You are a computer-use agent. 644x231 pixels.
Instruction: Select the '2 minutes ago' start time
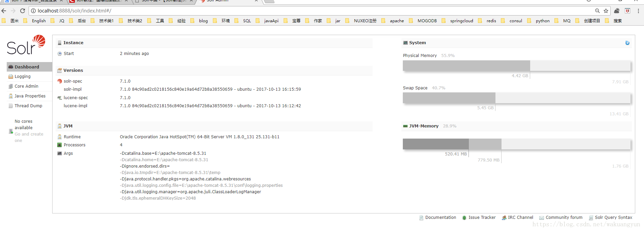[134, 54]
